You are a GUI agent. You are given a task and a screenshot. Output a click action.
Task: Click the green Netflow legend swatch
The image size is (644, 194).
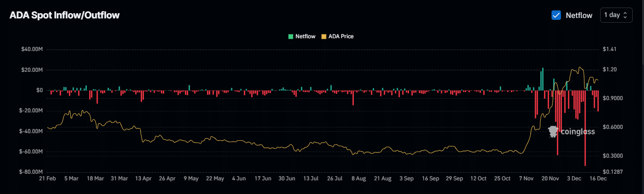tap(291, 36)
